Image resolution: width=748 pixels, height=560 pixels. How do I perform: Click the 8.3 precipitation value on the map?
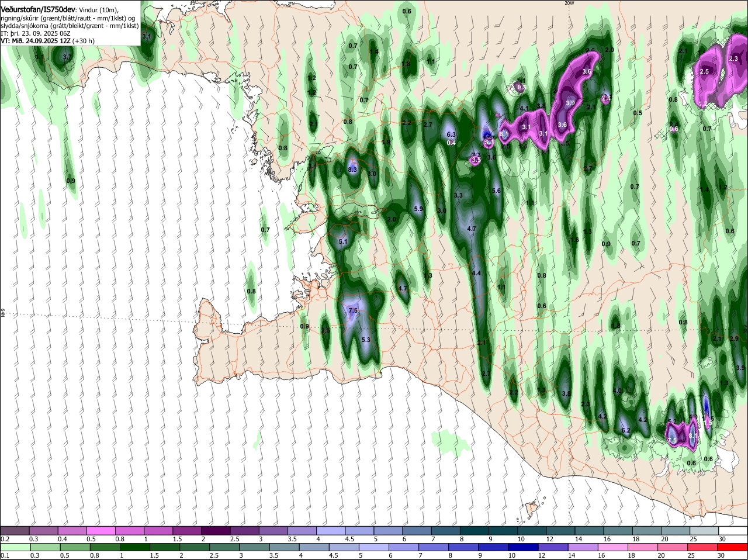coord(352,170)
